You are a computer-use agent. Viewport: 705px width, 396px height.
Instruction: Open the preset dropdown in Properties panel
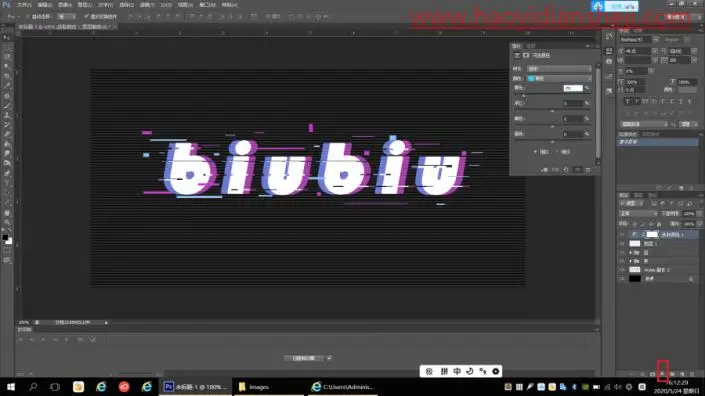559,69
